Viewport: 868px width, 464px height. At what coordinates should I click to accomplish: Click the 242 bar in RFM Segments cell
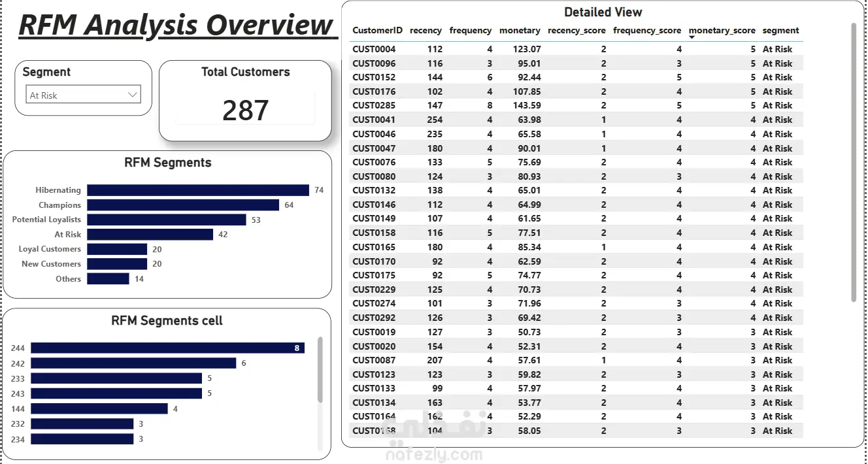(x=133, y=363)
